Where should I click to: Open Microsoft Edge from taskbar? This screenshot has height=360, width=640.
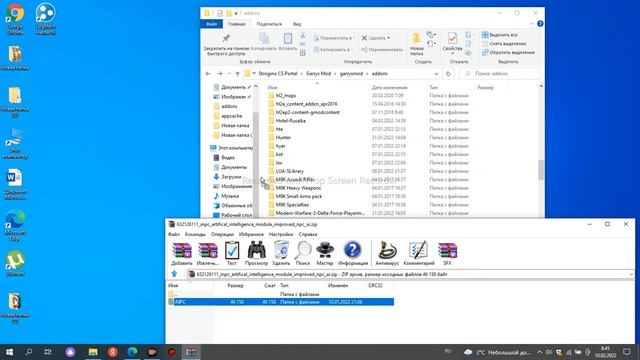point(132,352)
